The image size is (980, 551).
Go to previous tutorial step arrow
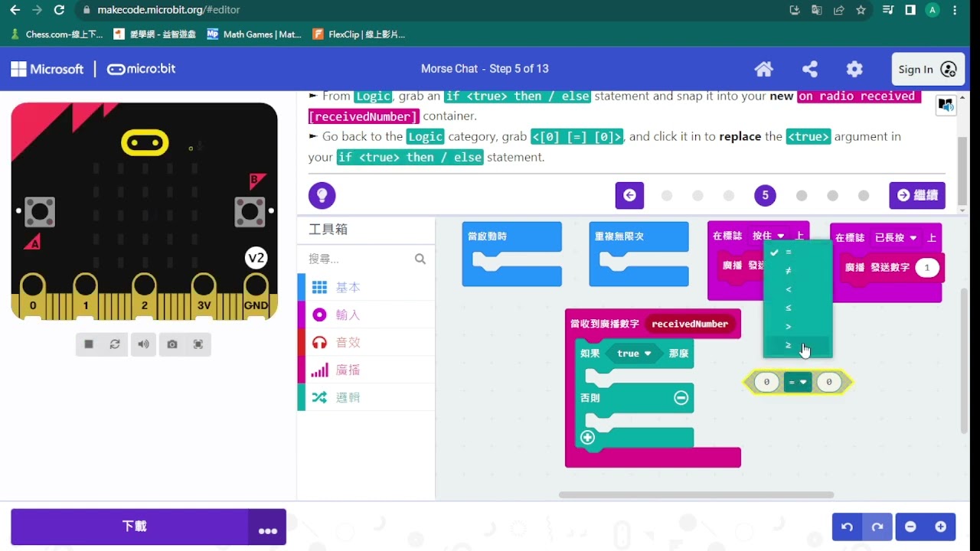coord(629,195)
